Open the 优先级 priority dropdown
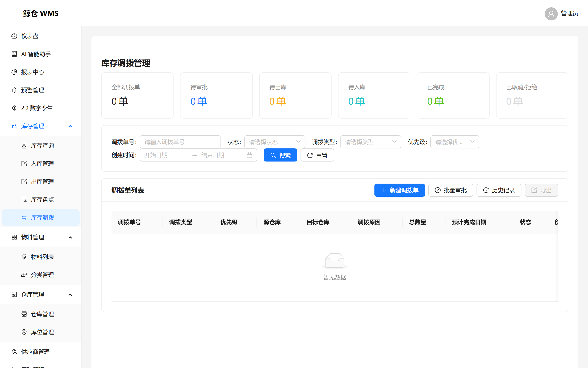 click(455, 142)
